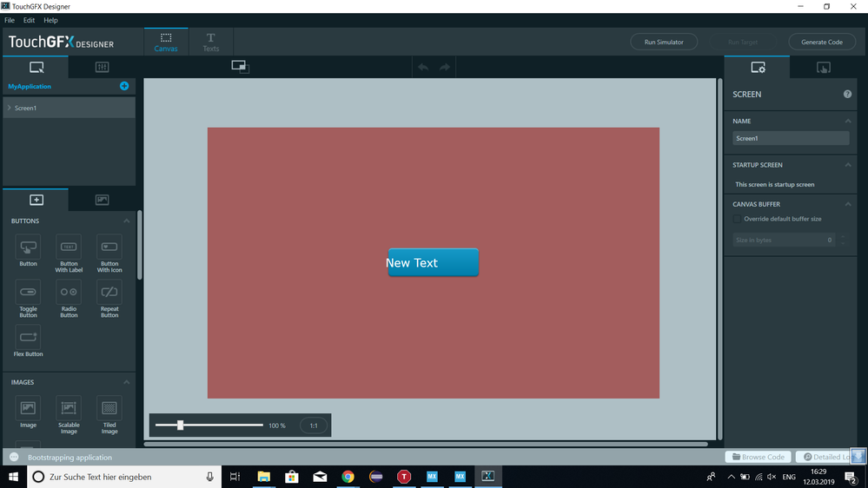Screen dimensions: 868x488
Task: Open Microsoft Store from the taskbar
Action: click(292, 477)
